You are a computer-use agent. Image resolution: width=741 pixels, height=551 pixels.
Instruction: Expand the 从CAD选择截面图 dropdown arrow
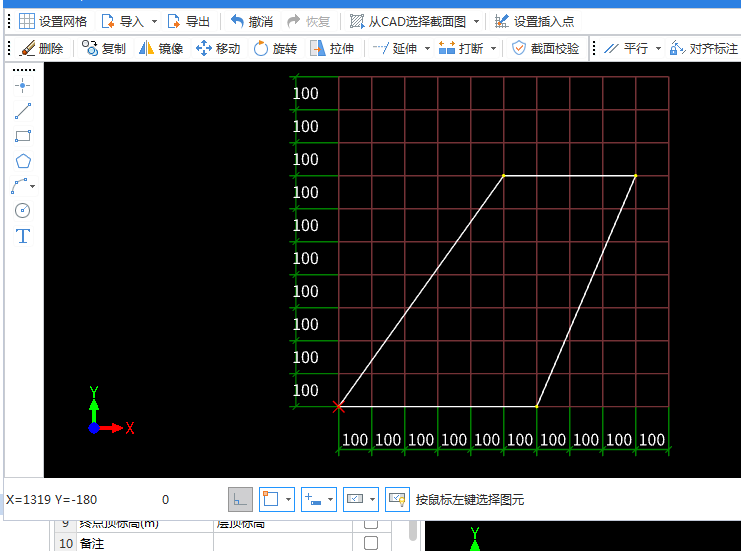point(476,21)
